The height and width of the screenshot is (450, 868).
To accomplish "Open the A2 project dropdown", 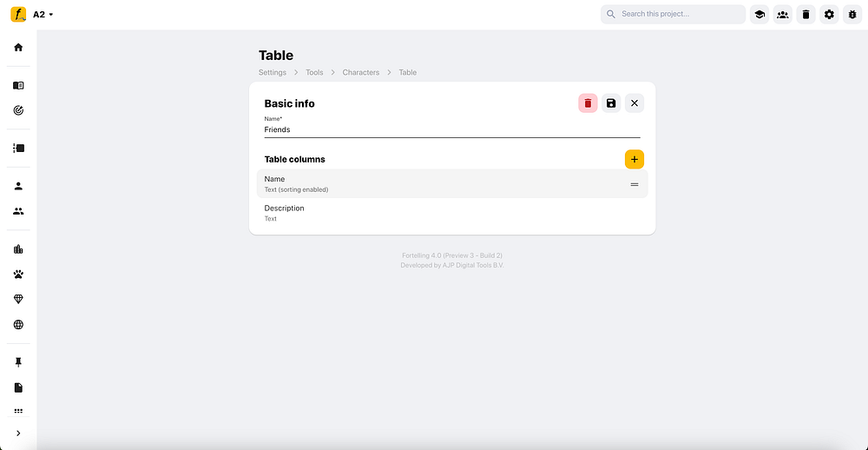I will (x=43, y=15).
